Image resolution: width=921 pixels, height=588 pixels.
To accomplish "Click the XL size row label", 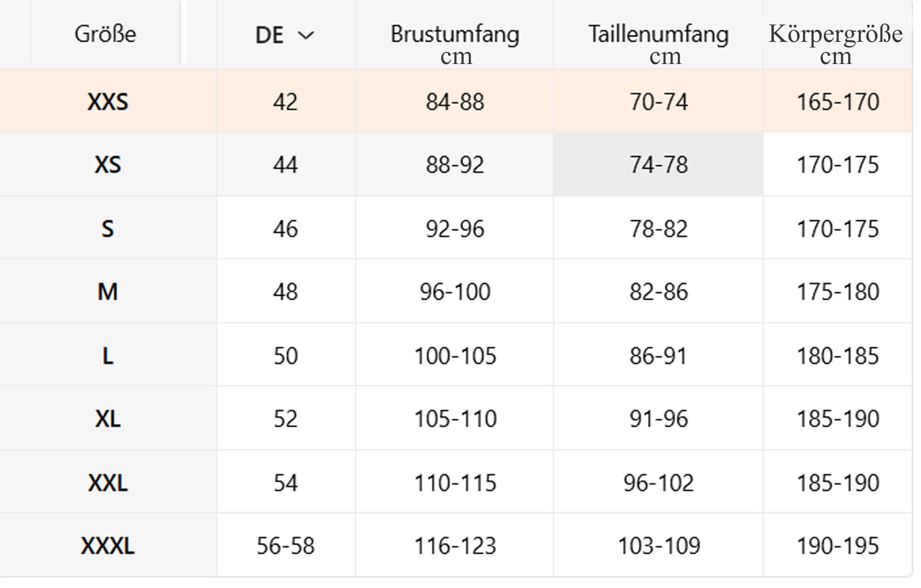I will click(x=108, y=419).
